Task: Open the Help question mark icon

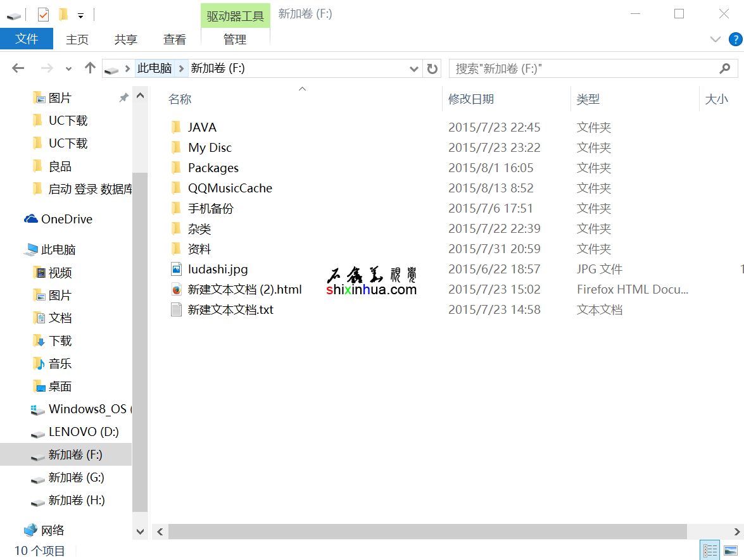Action: click(x=735, y=40)
